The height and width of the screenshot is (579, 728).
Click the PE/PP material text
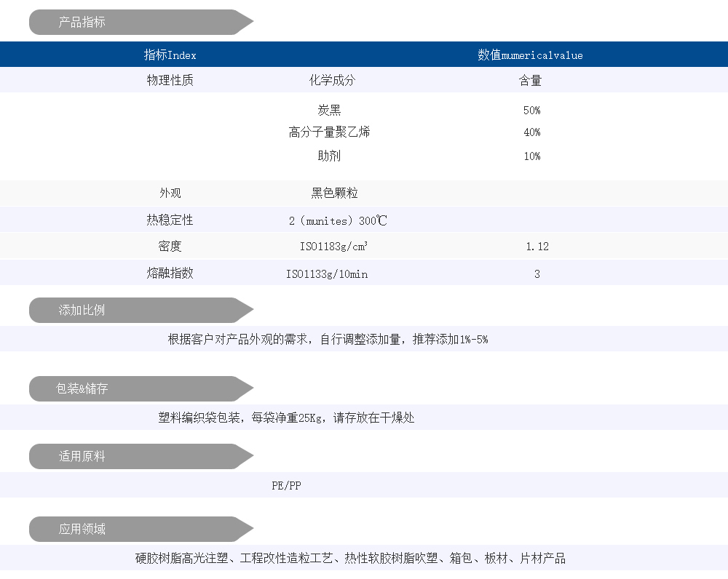click(286, 486)
